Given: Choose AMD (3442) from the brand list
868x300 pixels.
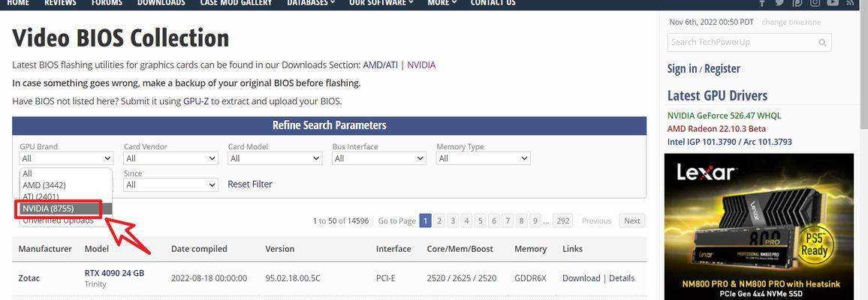Looking at the screenshot, I should tap(66, 185).
